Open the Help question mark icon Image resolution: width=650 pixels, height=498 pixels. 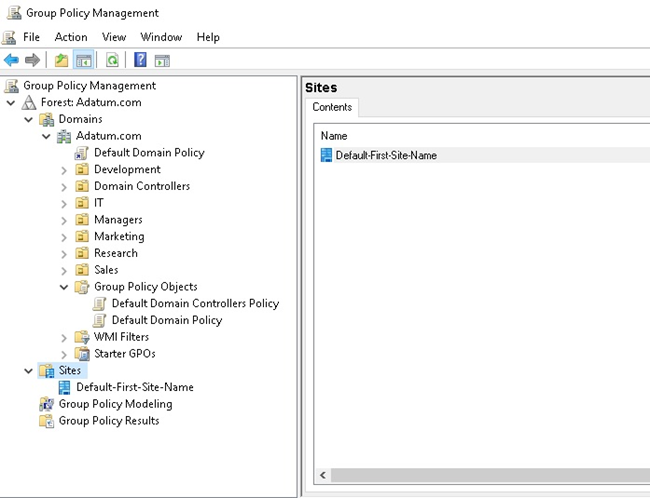pos(140,60)
